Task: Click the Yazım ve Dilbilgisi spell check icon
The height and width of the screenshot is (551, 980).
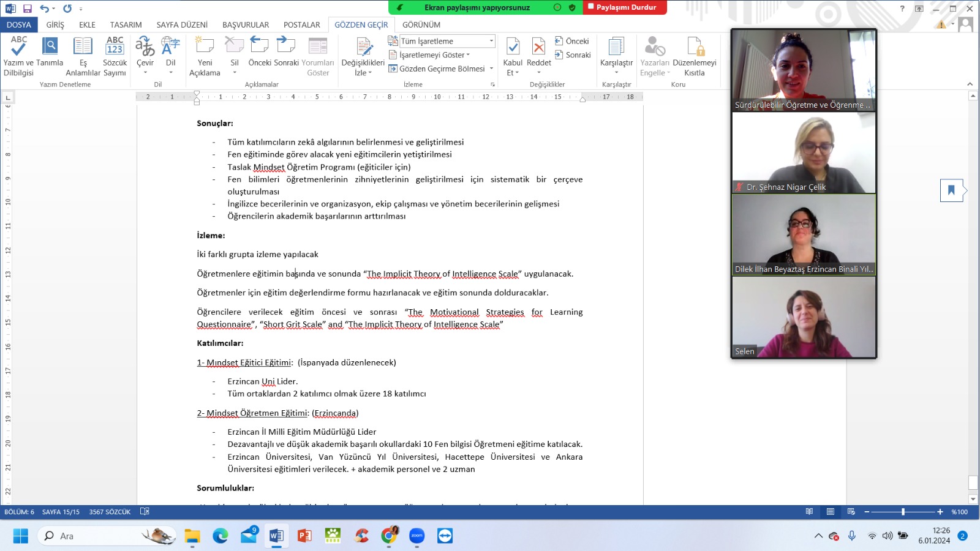Action: (x=18, y=48)
